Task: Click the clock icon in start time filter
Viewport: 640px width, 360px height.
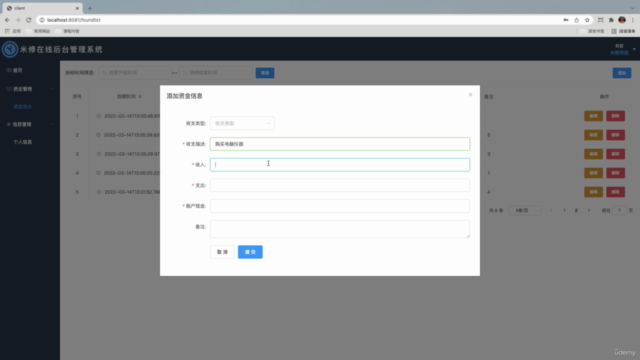Action: (104, 73)
